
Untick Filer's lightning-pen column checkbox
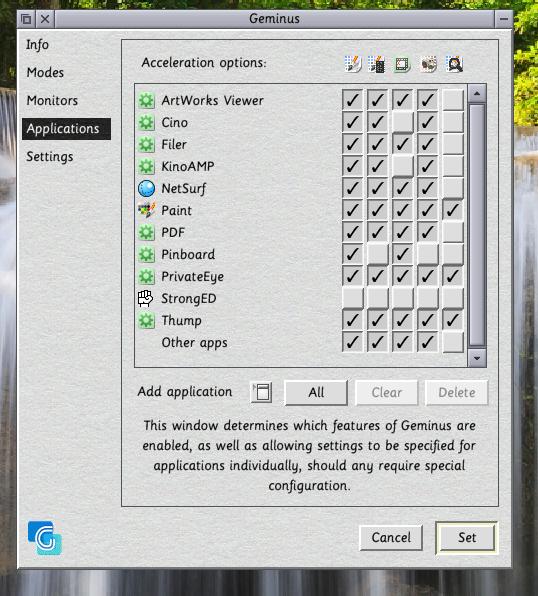352,144
